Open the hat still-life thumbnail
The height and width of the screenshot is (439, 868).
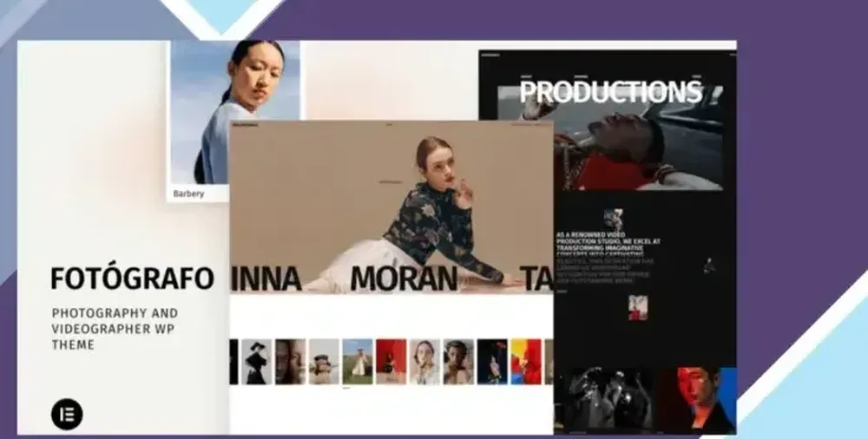point(324,362)
